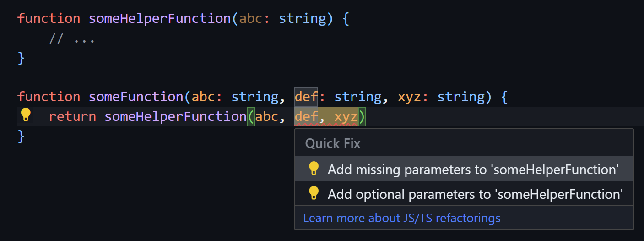Viewport: 644px width, 241px height.
Task: Select "Add missing parameters to 'someHelperFunction'"
Action: tap(473, 170)
